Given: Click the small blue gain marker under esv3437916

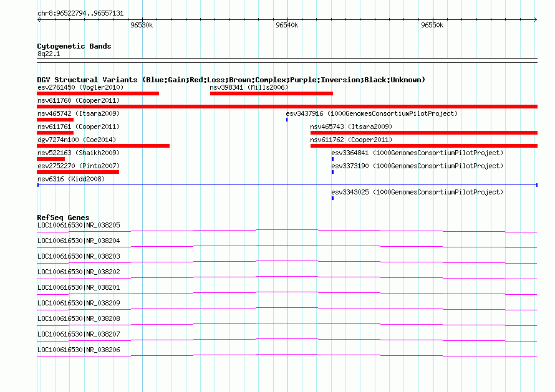Looking at the screenshot, I should coord(287,120).
